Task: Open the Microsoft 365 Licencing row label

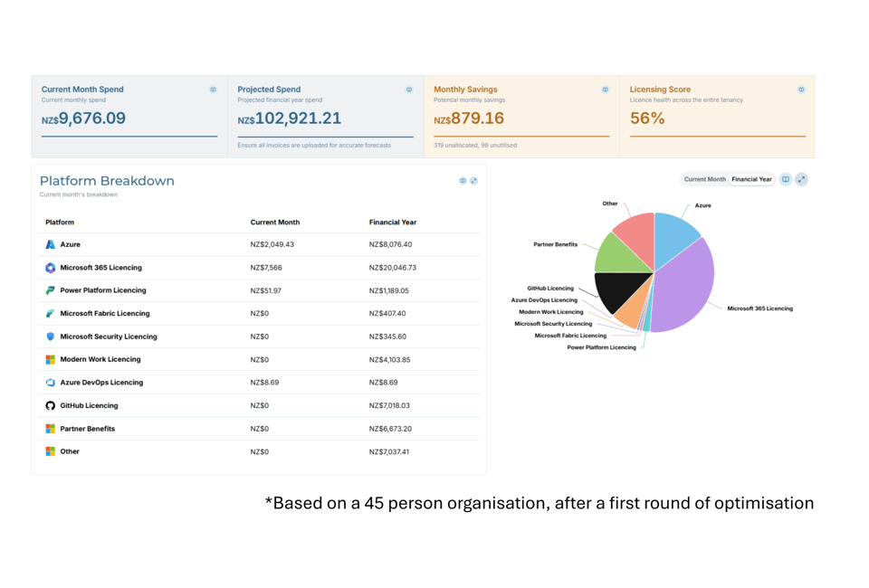Action: (100, 268)
